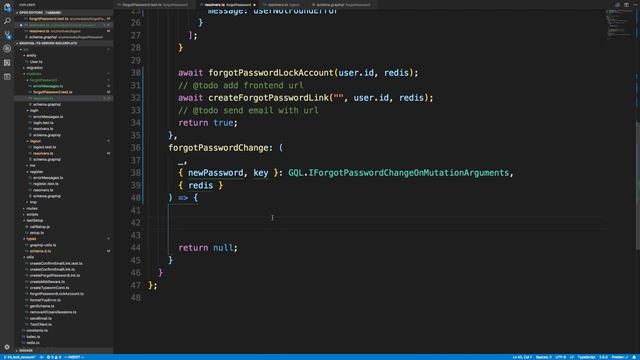640x360 pixels.
Task: Open graphql-utils.ts file
Action: click(x=43, y=245)
